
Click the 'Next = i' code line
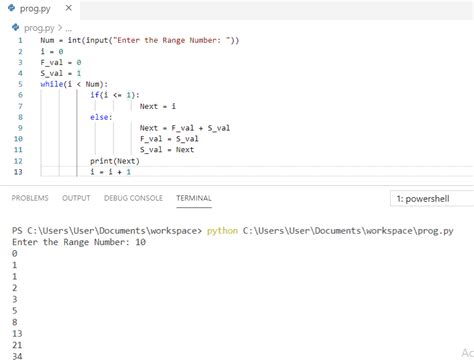click(158, 106)
